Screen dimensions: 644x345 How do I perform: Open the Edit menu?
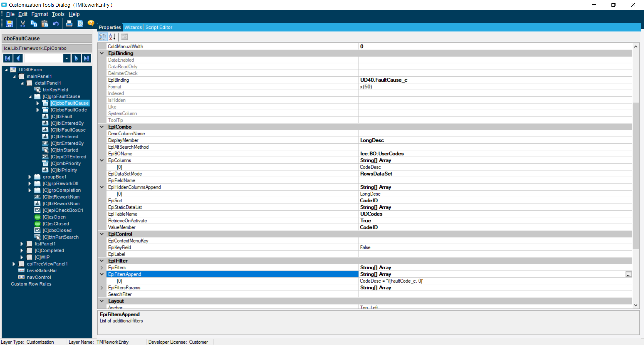tap(23, 14)
